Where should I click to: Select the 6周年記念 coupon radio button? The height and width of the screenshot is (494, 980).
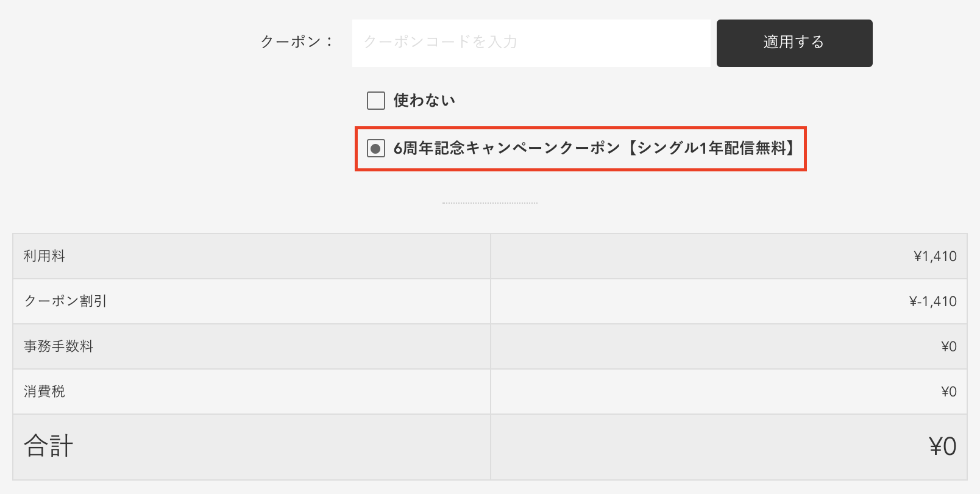[x=375, y=148]
